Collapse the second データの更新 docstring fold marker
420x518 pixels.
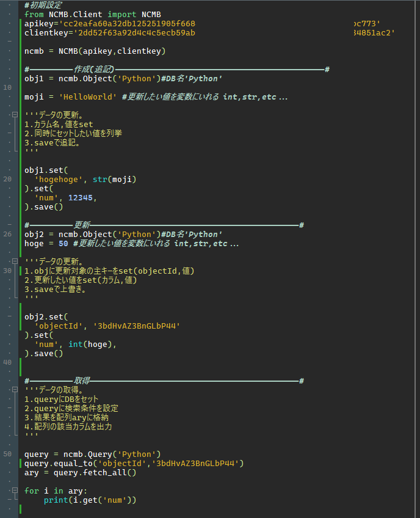(15, 261)
